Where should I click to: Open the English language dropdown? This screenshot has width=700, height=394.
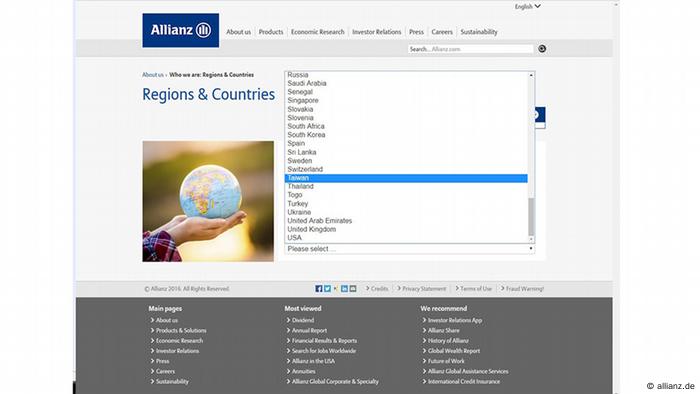527,6
